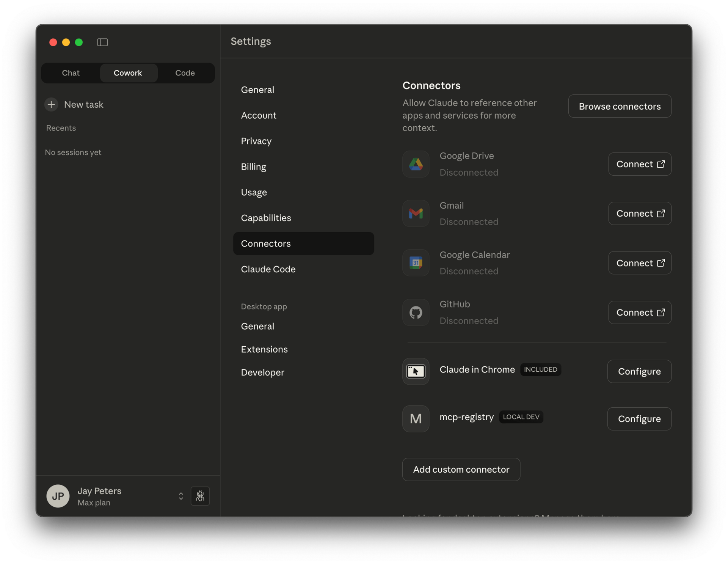The width and height of the screenshot is (728, 564).
Task: Open Desktop app Extensions settings
Action: [264, 349]
